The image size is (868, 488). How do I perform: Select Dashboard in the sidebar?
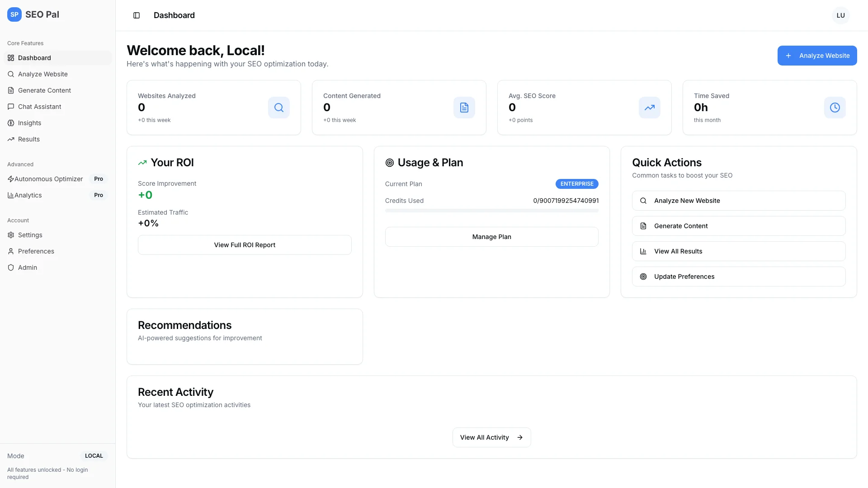click(x=34, y=58)
